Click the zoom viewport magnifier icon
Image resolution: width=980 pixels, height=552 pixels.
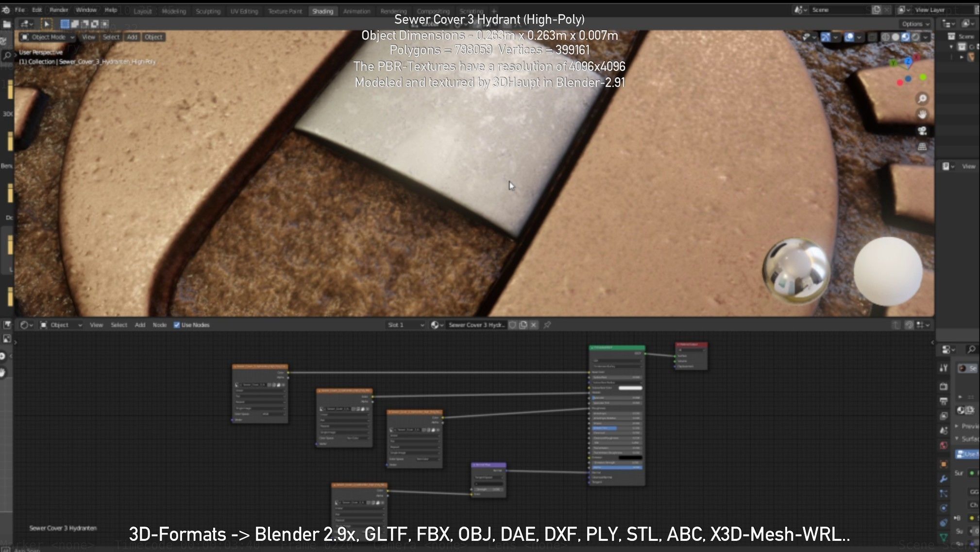click(x=922, y=99)
